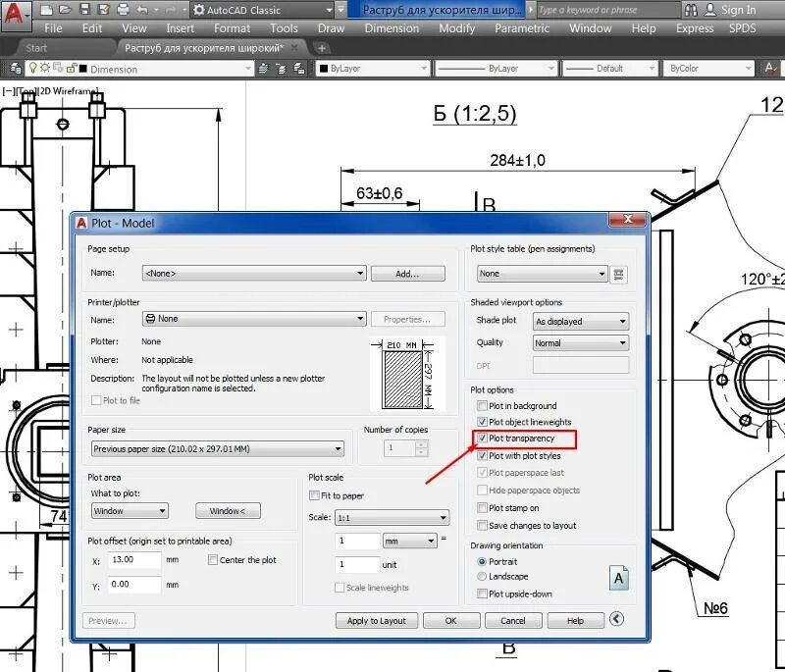Screen dimensions: 785x672
Task: Click the Plot printer icon
Action: click(x=123, y=9)
